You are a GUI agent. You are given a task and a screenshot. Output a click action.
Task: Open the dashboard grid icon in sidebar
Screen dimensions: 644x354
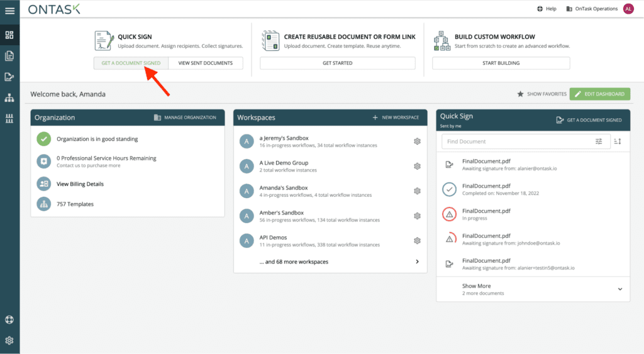pos(9,35)
